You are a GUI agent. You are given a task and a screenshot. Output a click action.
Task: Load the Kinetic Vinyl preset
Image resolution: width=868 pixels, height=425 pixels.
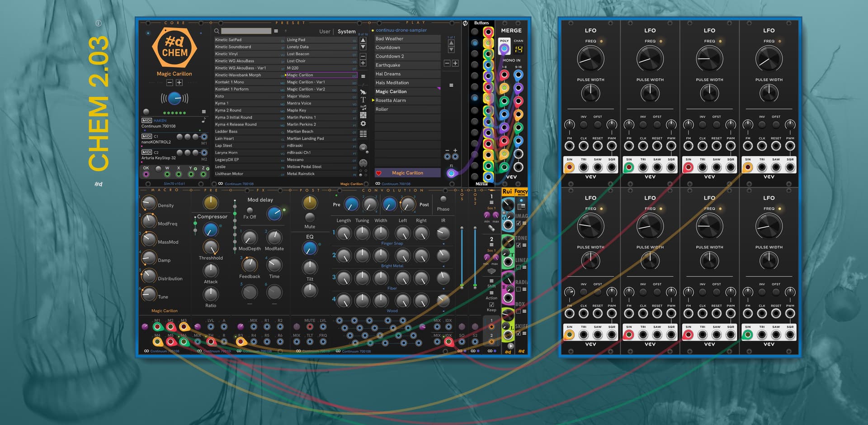(250, 54)
